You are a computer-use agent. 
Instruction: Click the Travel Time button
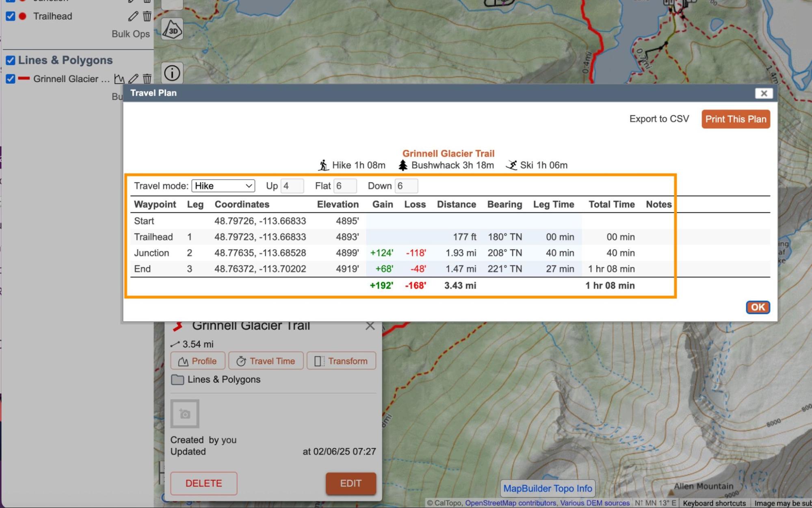266,361
